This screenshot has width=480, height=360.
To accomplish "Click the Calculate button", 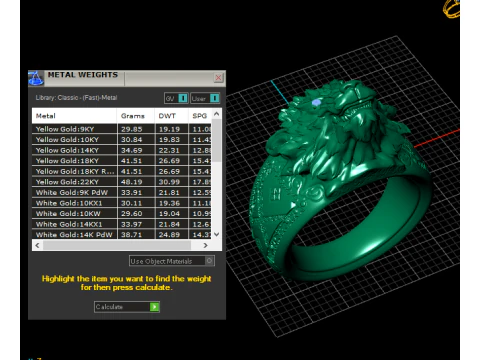I will tap(127, 307).
